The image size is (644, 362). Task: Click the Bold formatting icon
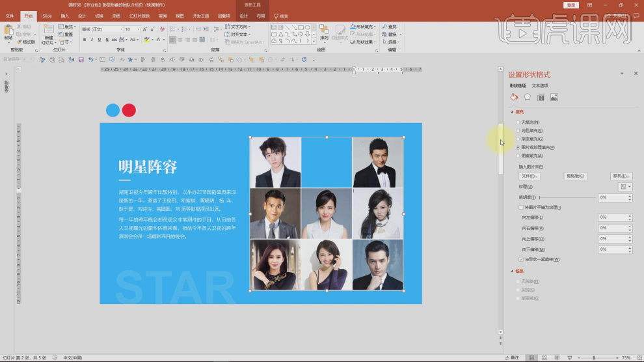click(84, 40)
